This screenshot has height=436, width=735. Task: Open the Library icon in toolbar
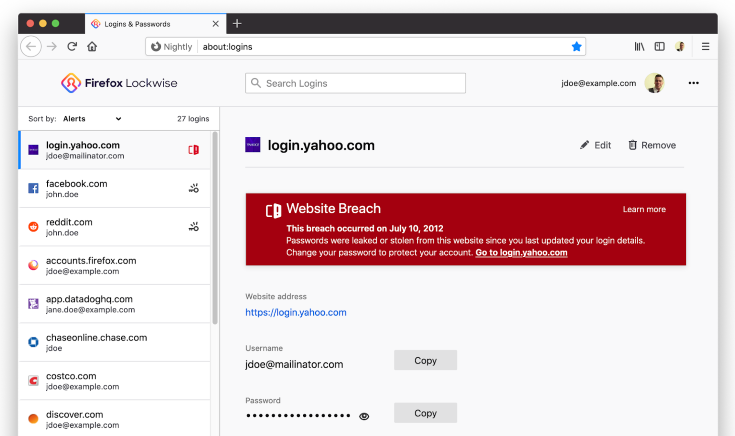639,46
